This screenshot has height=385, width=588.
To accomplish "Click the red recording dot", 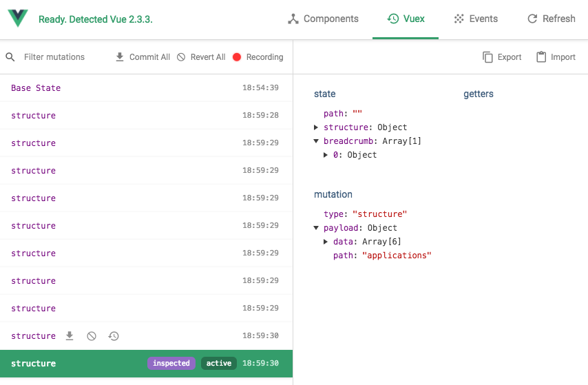I will (x=237, y=57).
